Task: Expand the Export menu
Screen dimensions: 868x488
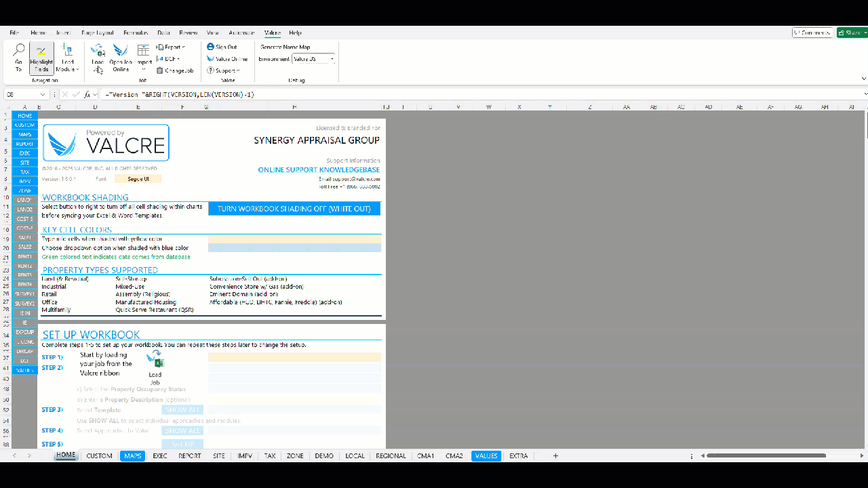Action: click(170, 47)
